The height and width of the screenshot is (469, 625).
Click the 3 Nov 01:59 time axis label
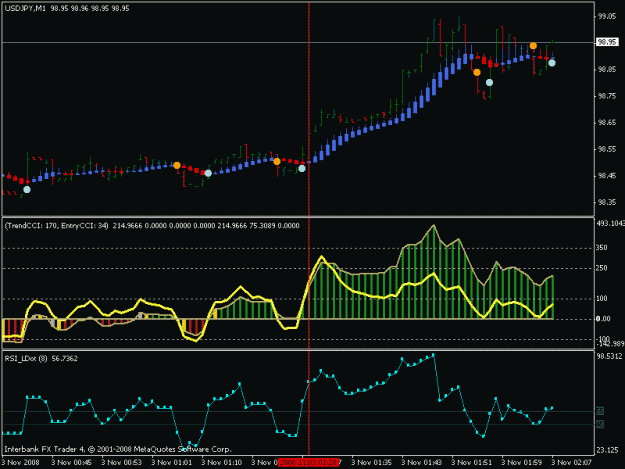click(521, 462)
